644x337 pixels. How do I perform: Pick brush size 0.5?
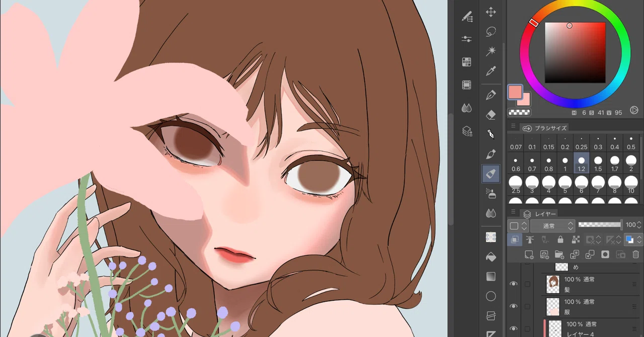pyautogui.click(x=631, y=143)
